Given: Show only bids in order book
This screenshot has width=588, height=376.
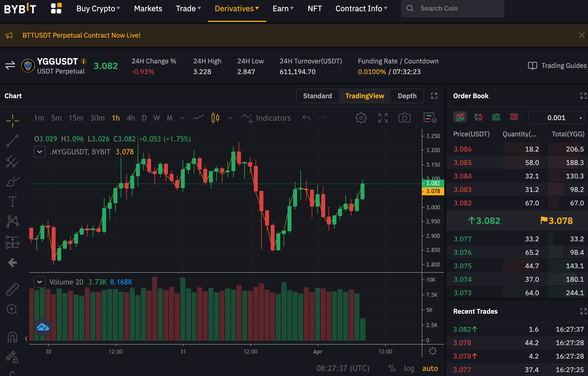Looking at the screenshot, I should [x=496, y=117].
